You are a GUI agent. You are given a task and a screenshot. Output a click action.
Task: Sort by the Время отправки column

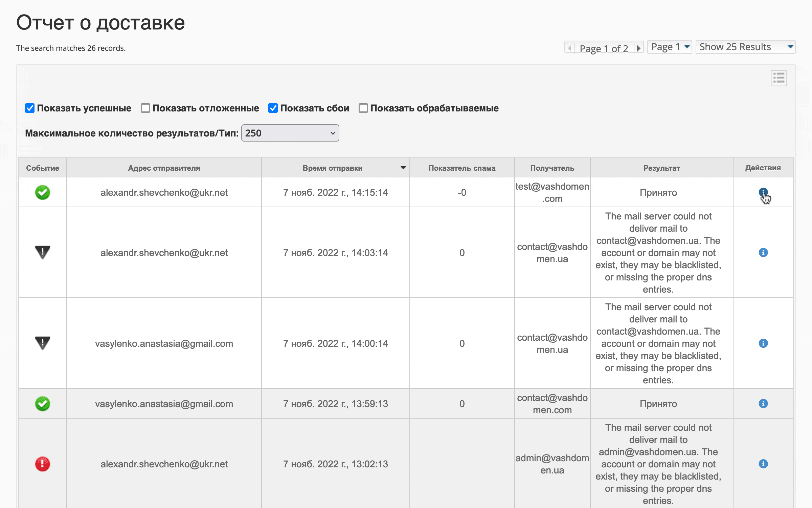[x=333, y=168]
